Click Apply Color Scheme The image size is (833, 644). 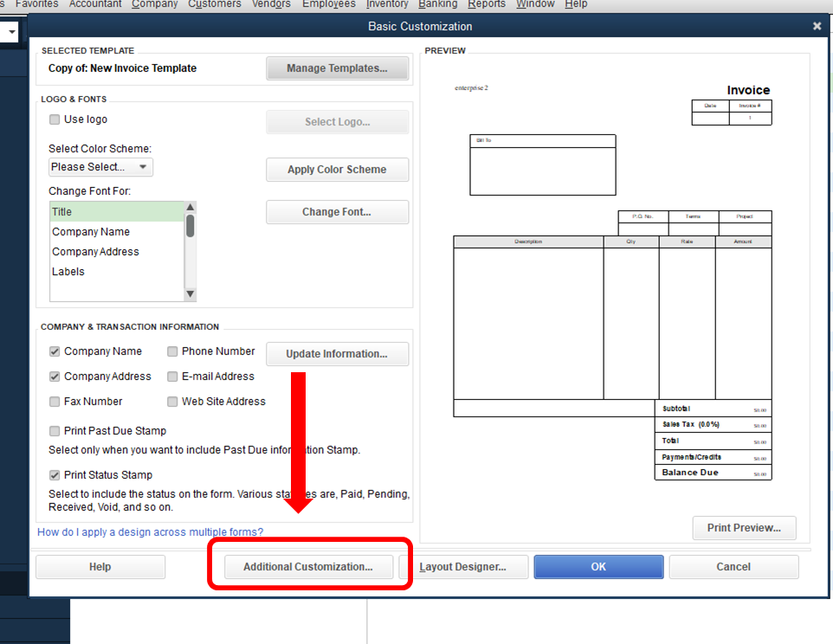(337, 169)
